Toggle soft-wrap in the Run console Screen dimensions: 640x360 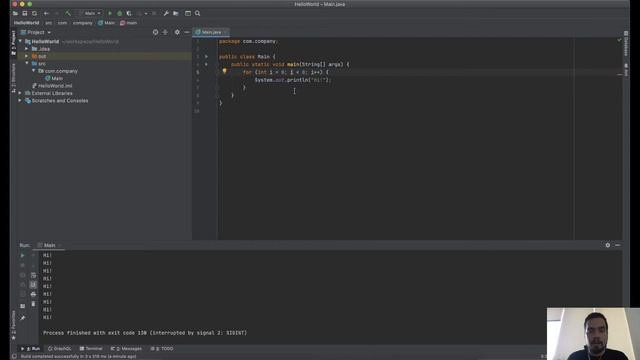tap(33, 275)
